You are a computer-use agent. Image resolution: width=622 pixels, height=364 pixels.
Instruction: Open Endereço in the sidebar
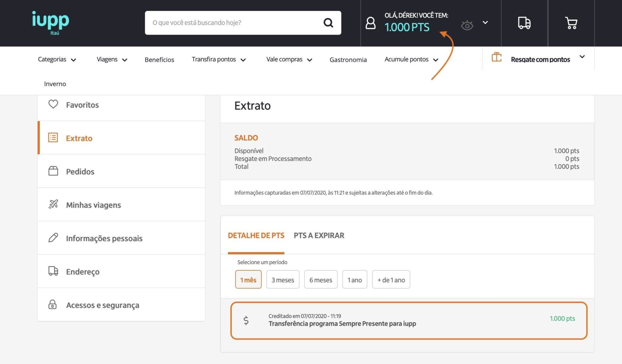click(121, 271)
